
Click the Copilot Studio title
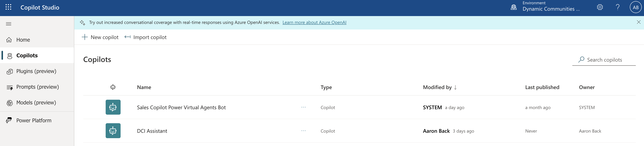pyautogui.click(x=40, y=7)
